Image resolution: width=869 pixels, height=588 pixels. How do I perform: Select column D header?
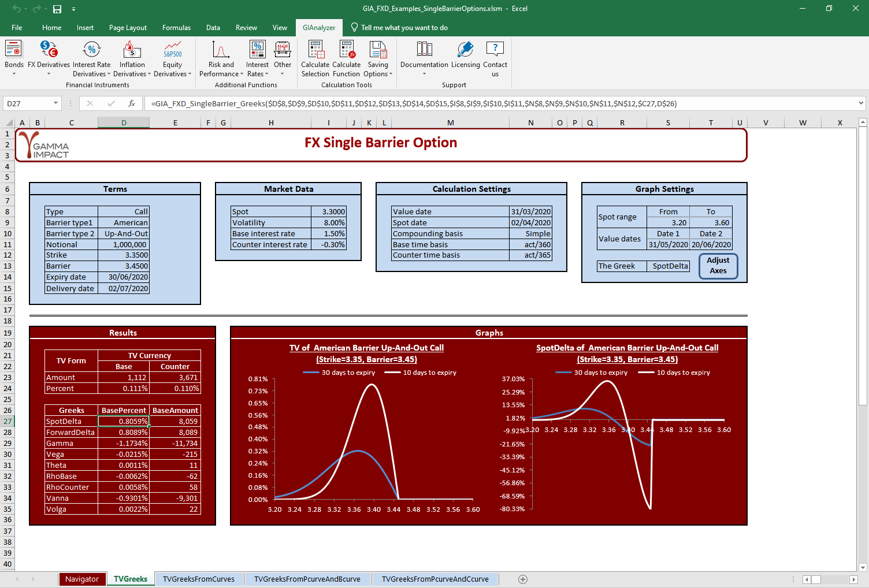tap(124, 122)
